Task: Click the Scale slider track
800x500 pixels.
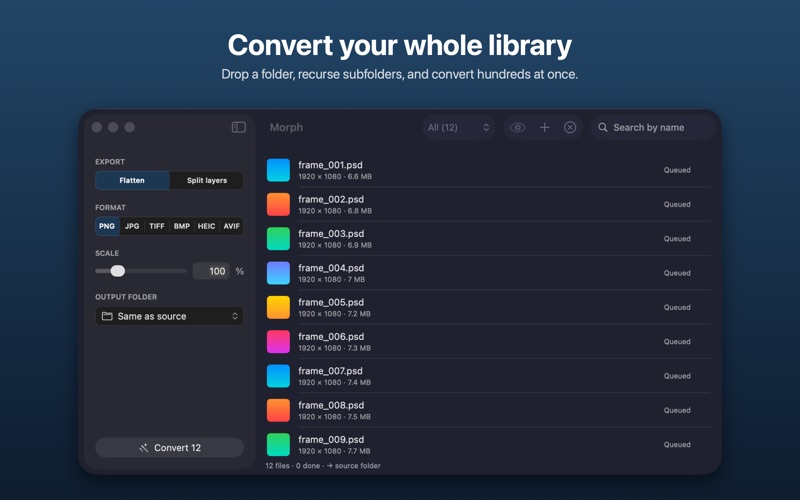Action: [x=141, y=271]
